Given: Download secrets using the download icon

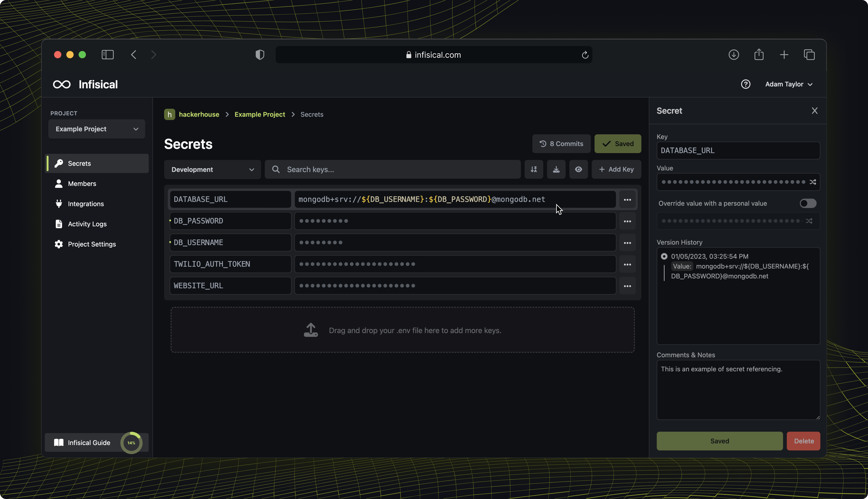Looking at the screenshot, I should pos(556,169).
